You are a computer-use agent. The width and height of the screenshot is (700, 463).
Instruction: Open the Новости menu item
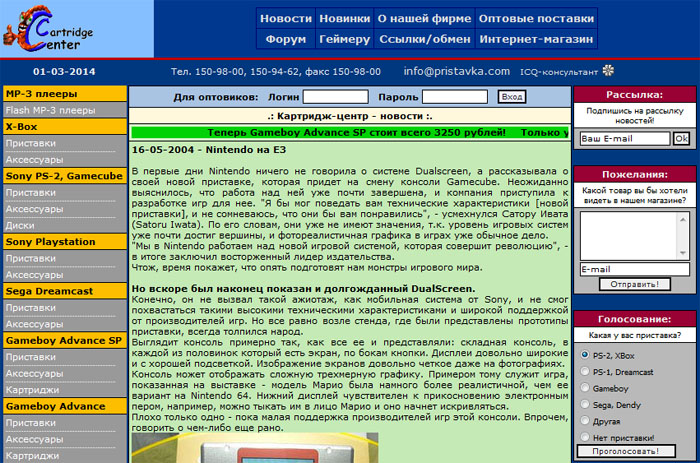[x=286, y=18]
